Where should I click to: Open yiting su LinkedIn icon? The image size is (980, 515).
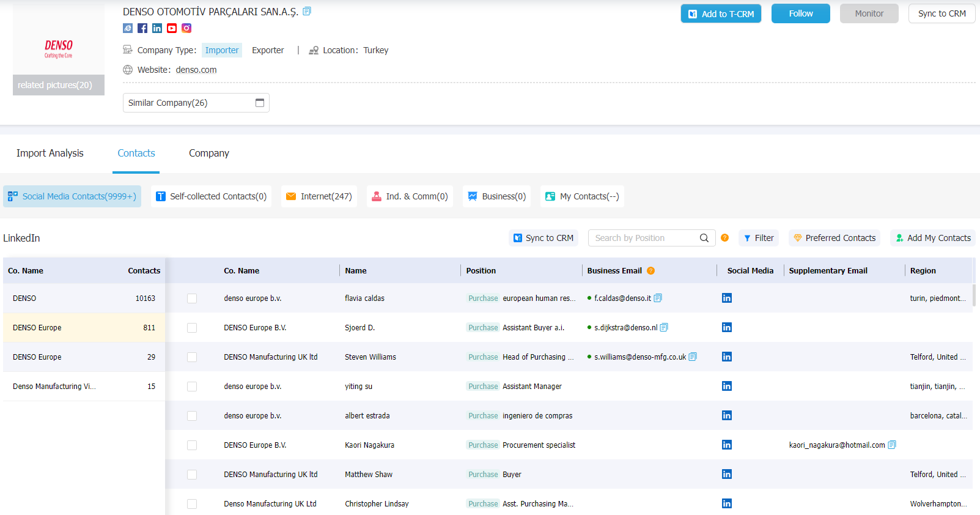point(727,386)
